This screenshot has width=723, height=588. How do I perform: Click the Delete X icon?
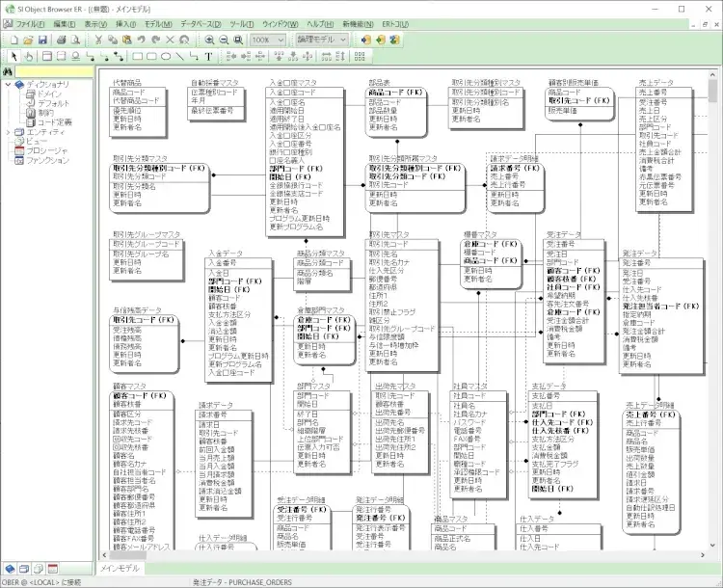point(170,40)
